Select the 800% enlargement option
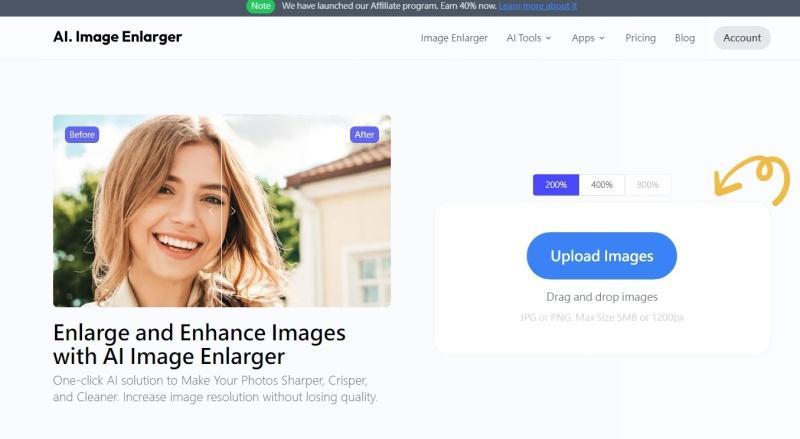 pos(647,185)
